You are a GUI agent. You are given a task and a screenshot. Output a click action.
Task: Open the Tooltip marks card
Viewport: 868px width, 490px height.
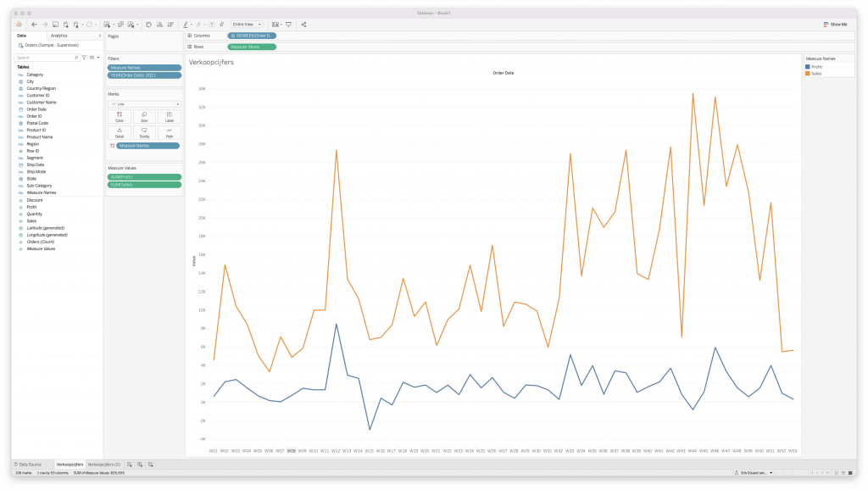point(144,131)
